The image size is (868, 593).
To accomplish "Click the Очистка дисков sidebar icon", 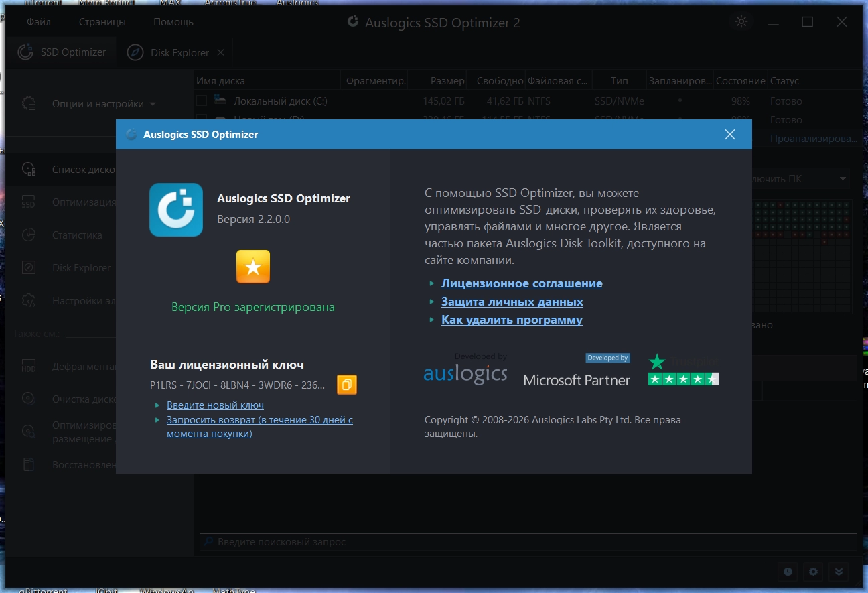I will pos(29,399).
